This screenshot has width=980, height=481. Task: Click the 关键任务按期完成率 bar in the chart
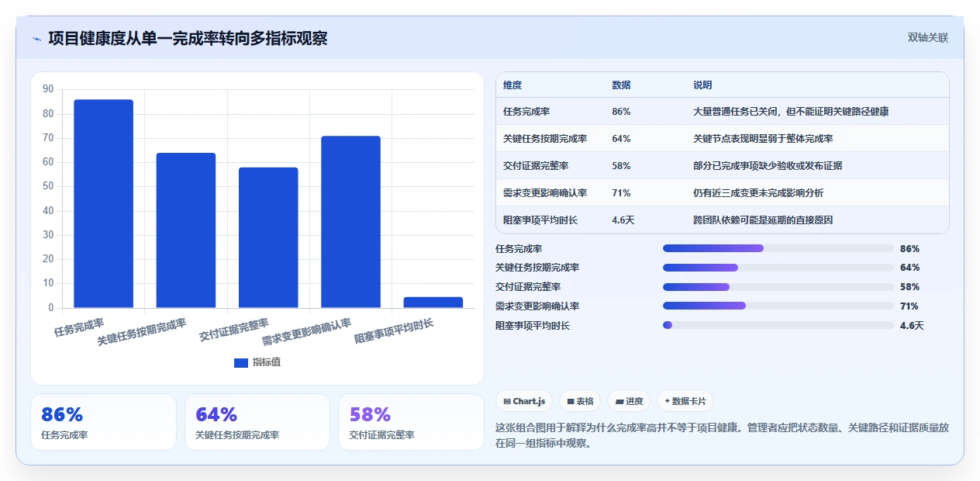coord(186,230)
